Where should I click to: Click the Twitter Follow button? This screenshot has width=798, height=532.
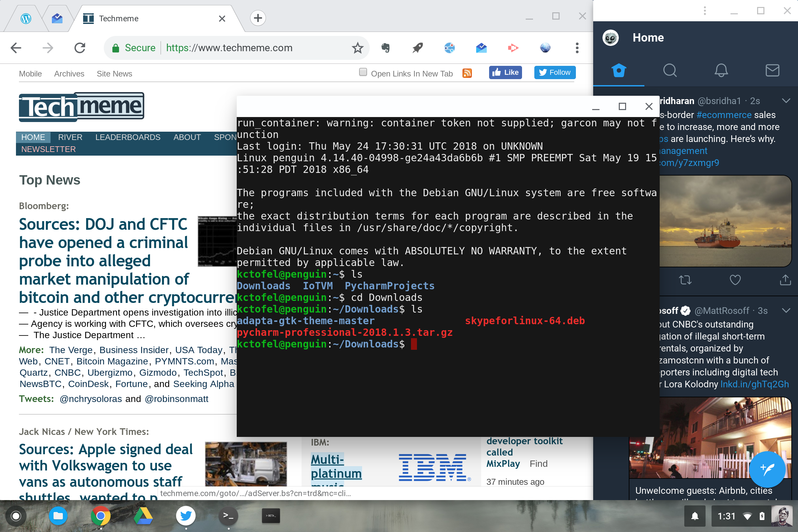point(555,72)
